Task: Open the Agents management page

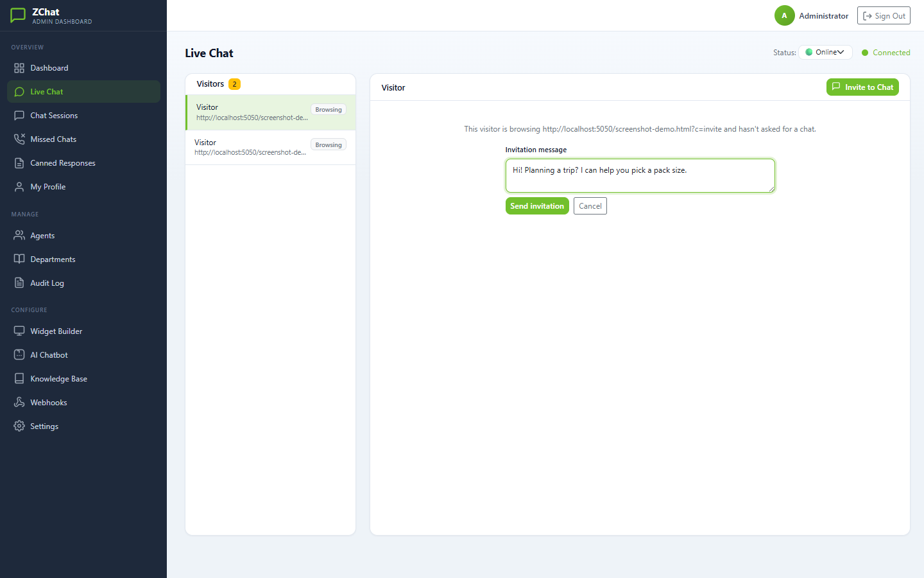Action: tap(83, 236)
